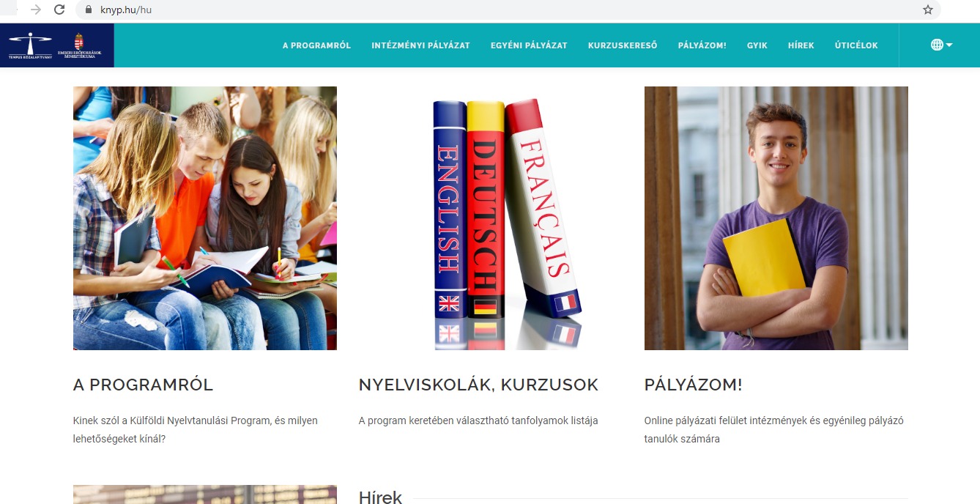
Task: Open the globe language selector
Action: (x=941, y=45)
